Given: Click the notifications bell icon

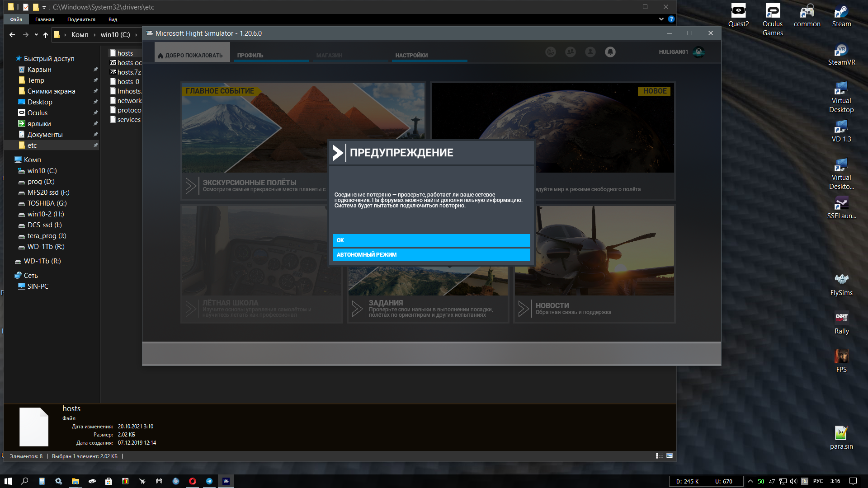Looking at the screenshot, I should tap(610, 52).
